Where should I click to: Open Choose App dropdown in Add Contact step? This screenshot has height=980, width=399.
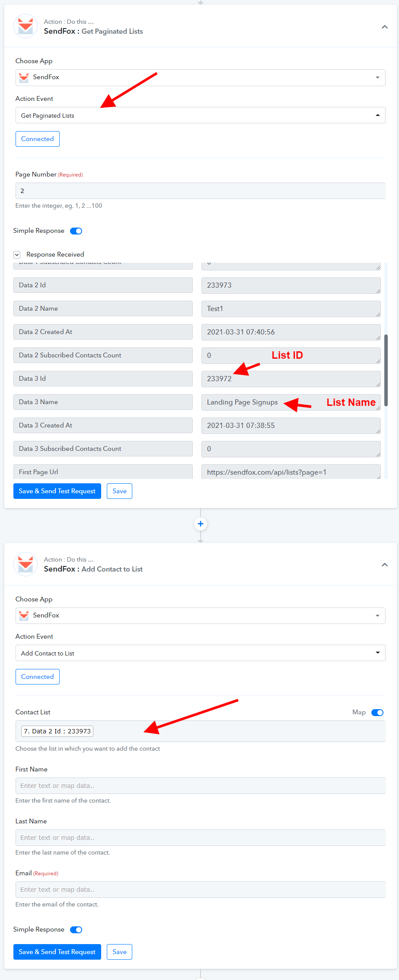(x=200, y=615)
